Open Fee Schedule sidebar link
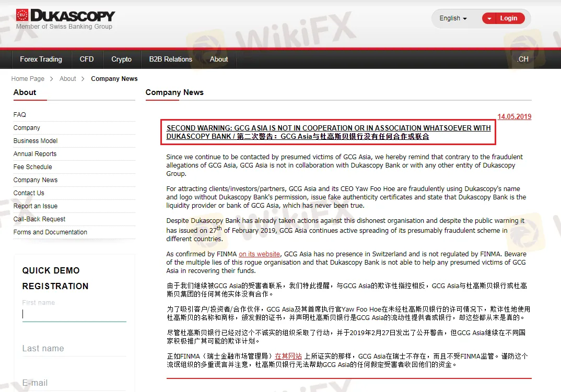 (x=32, y=167)
